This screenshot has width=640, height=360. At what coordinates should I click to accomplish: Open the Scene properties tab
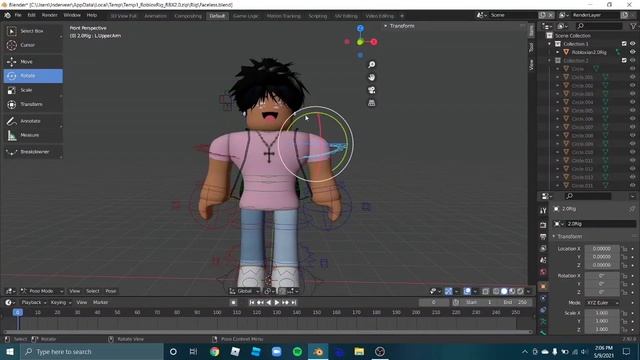point(543,260)
